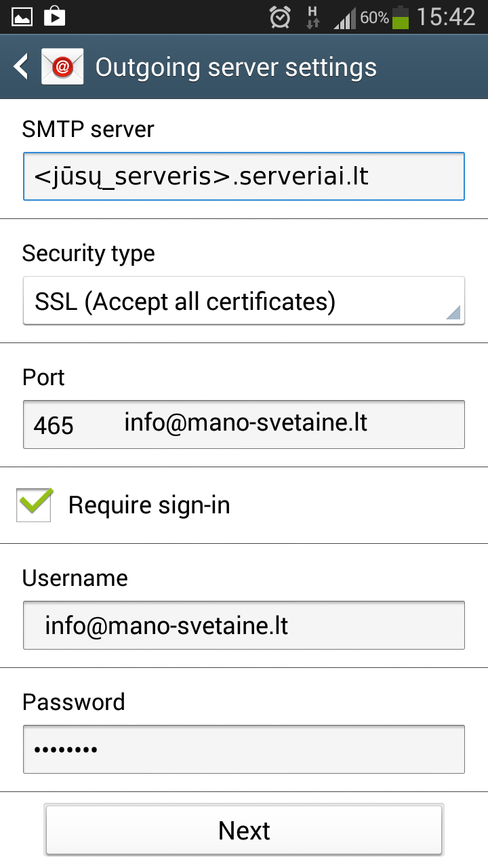Tap the dropdown triangle on SSL spinner
The image size is (488, 868).
tap(453, 312)
